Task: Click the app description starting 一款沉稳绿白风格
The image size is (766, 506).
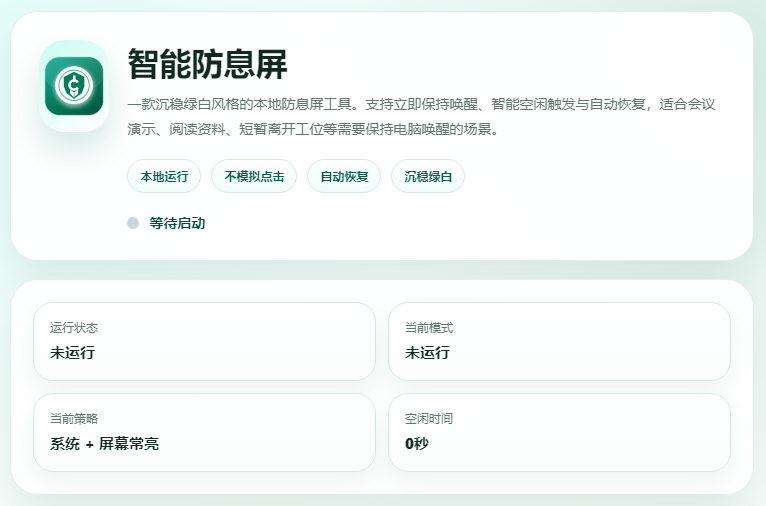Action: click(422, 117)
